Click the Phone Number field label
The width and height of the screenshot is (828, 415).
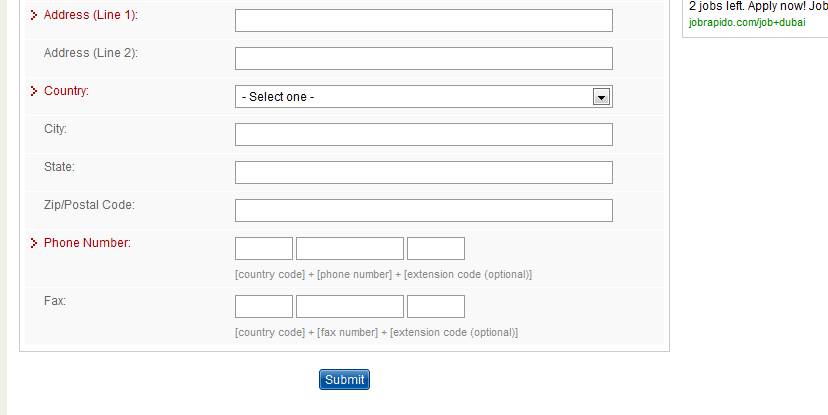(87, 243)
